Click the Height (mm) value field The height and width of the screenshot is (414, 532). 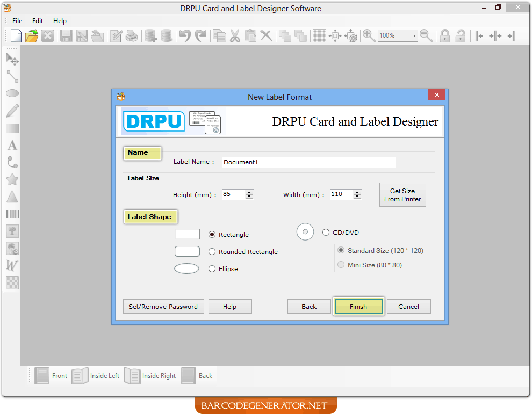[x=234, y=194]
